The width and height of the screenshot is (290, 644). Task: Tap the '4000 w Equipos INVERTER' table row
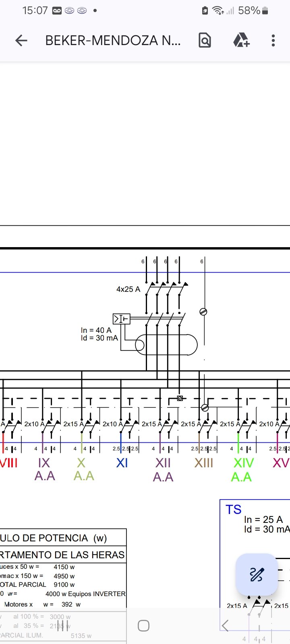tap(85, 594)
